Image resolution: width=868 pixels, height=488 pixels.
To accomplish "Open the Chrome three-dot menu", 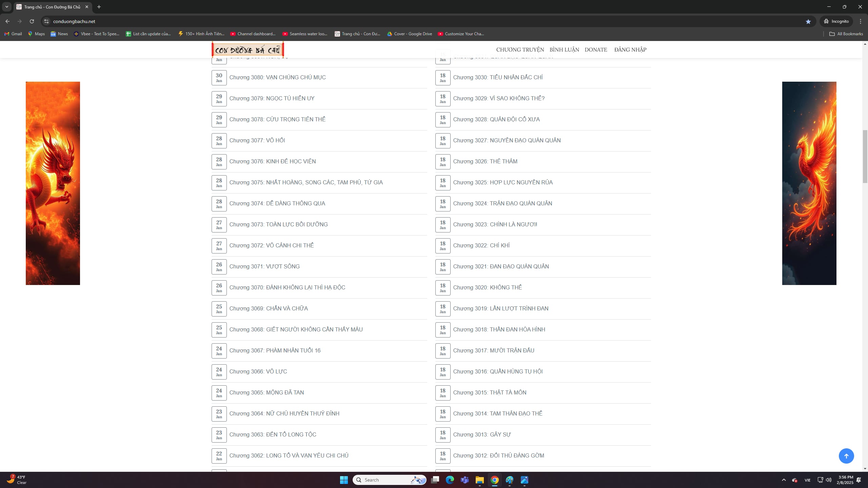I will pyautogui.click(x=860, y=21).
